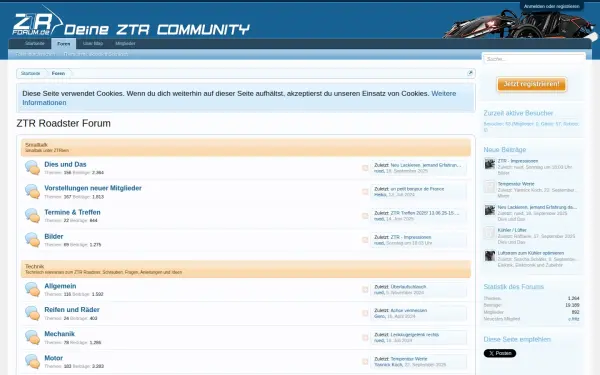Screen dimensions: 600x375
Task: Open the RSS feed icon for Reifen und Räder
Action: pyautogui.click(x=365, y=313)
